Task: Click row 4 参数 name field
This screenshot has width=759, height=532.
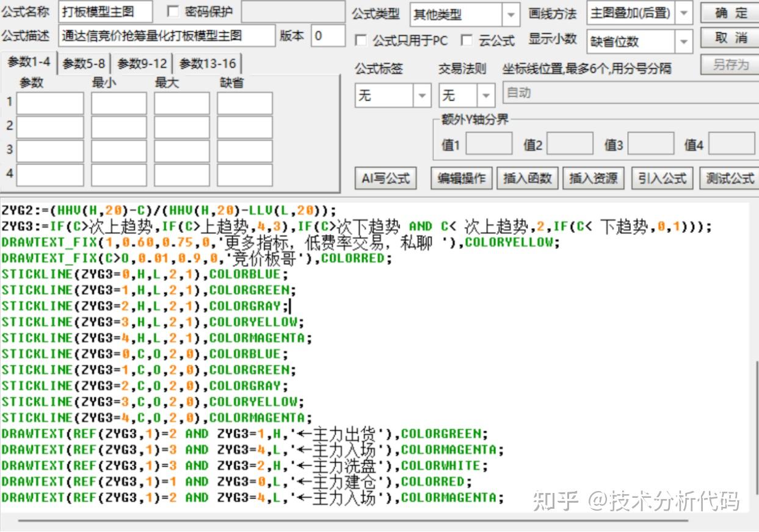Action: [50, 174]
